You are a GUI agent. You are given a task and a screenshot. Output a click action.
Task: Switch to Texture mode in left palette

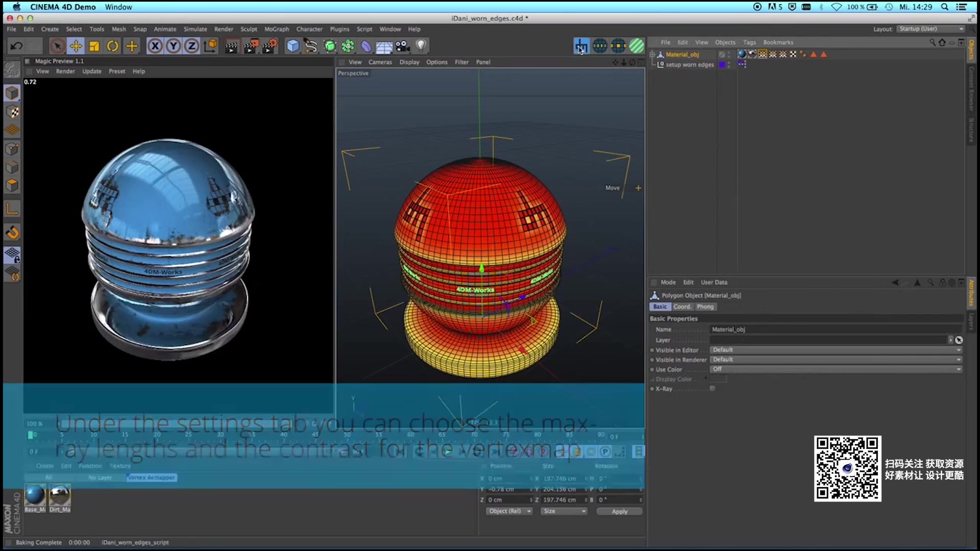pyautogui.click(x=12, y=112)
